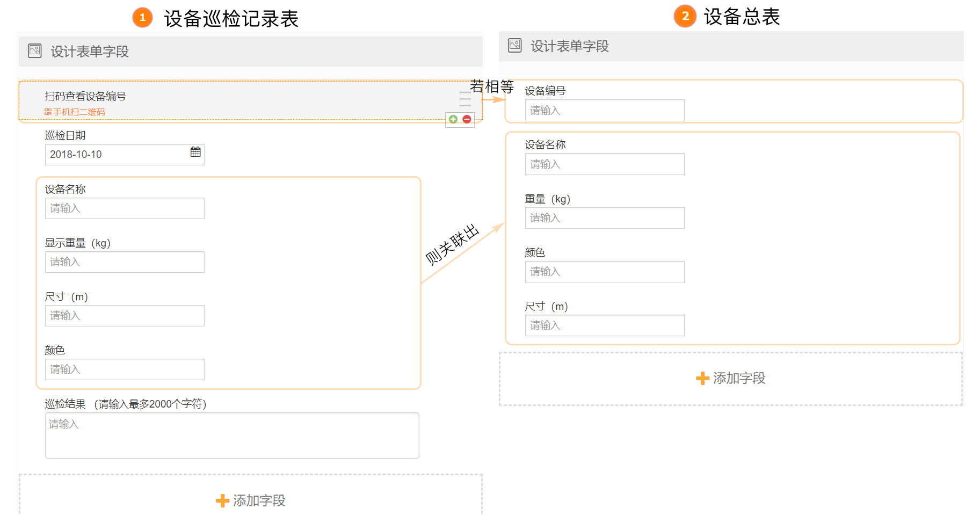The width and height of the screenshot is (980, 530).
Task: Click the red remove field icon
Action: point(467,119)
